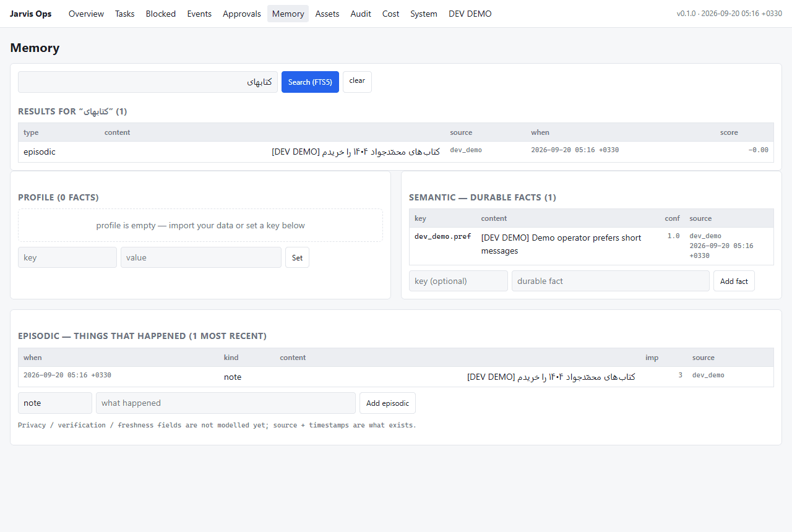The height and width of the screenshot is (532, 792).
Task: Select the Memory nav item
Action: click(288, 14)
